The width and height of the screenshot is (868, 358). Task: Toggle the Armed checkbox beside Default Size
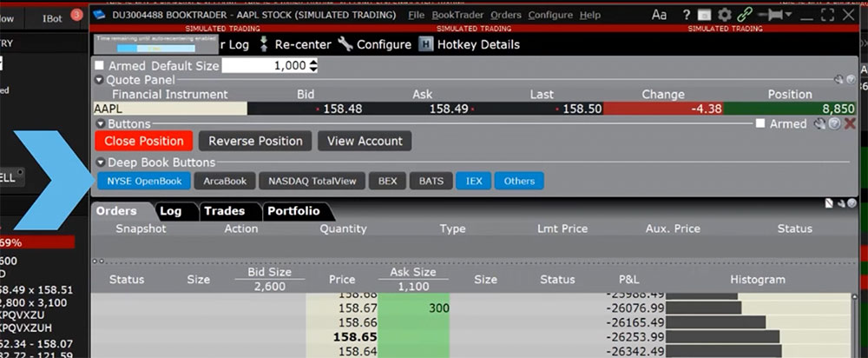99,65
